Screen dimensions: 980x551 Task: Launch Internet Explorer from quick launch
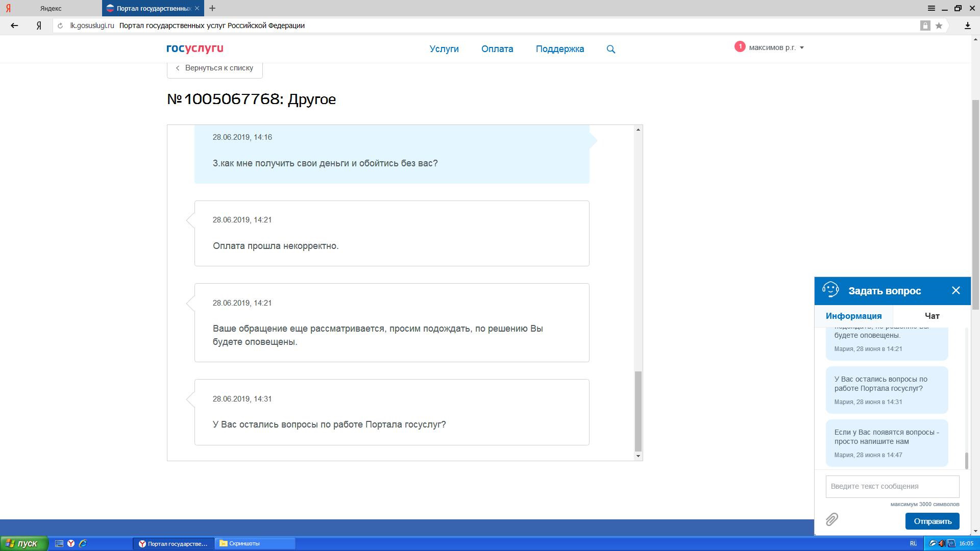83,543
